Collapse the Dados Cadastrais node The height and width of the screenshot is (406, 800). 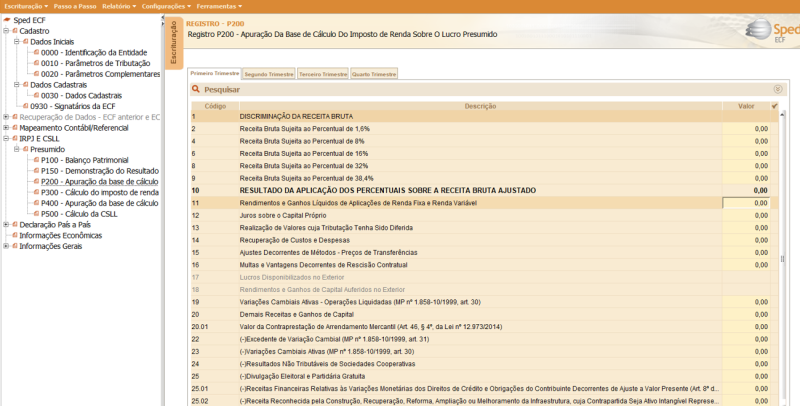[17, 85]
